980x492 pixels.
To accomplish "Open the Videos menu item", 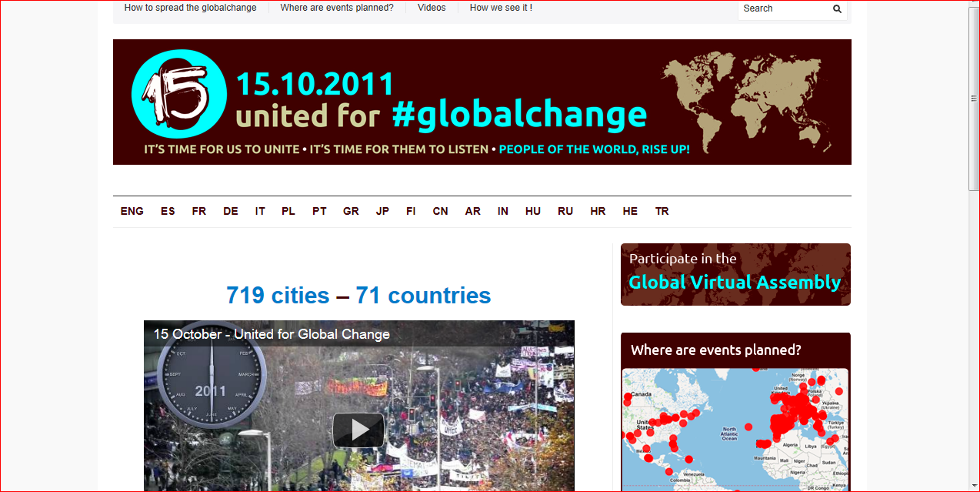I will [x=432, y=8].
